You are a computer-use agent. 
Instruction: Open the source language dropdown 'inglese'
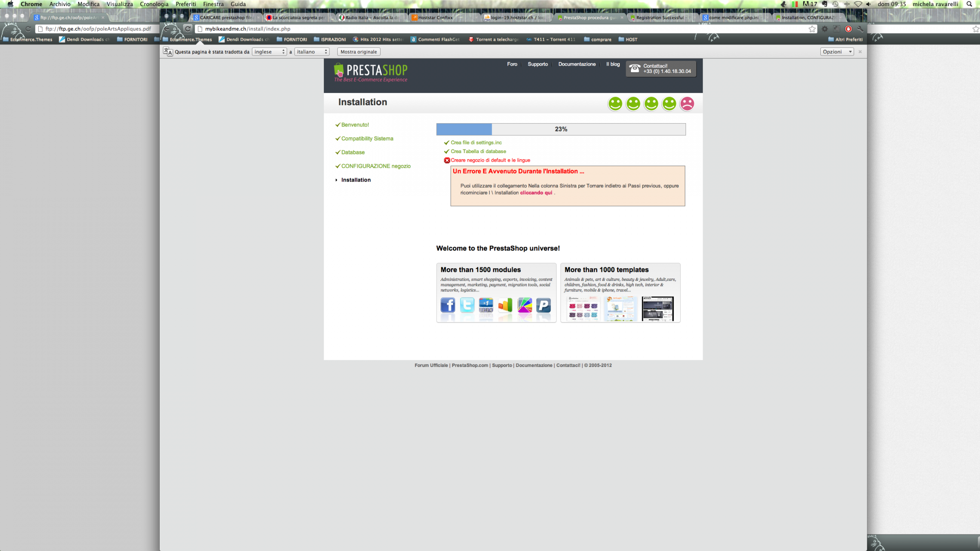269,52
